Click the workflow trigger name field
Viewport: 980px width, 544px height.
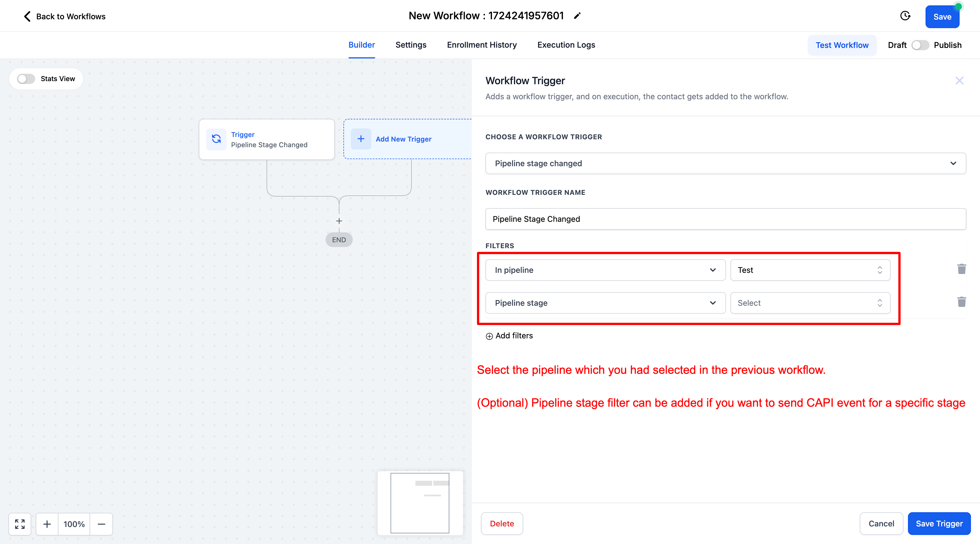(x=725, y=219)
